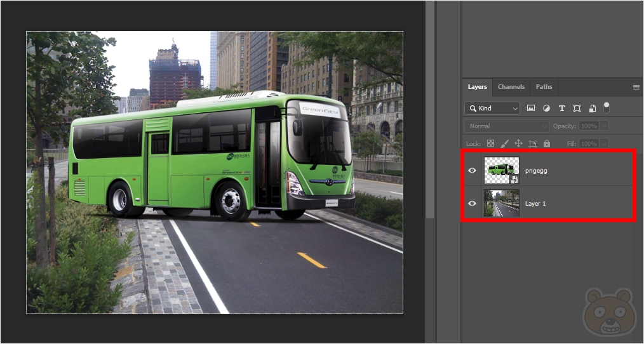Hide Layer 1 using its eye icon
Image resolution: width=644 pixels, height=344 pixels.
tap(473, 203)
